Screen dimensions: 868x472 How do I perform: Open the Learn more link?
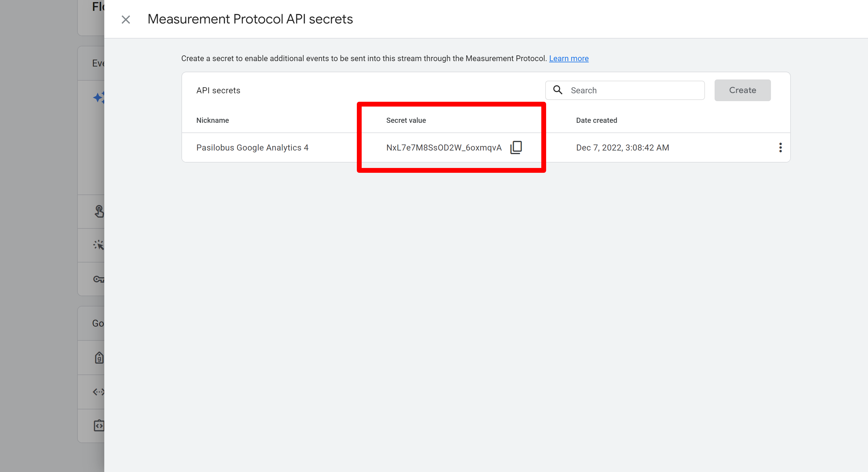568,59
